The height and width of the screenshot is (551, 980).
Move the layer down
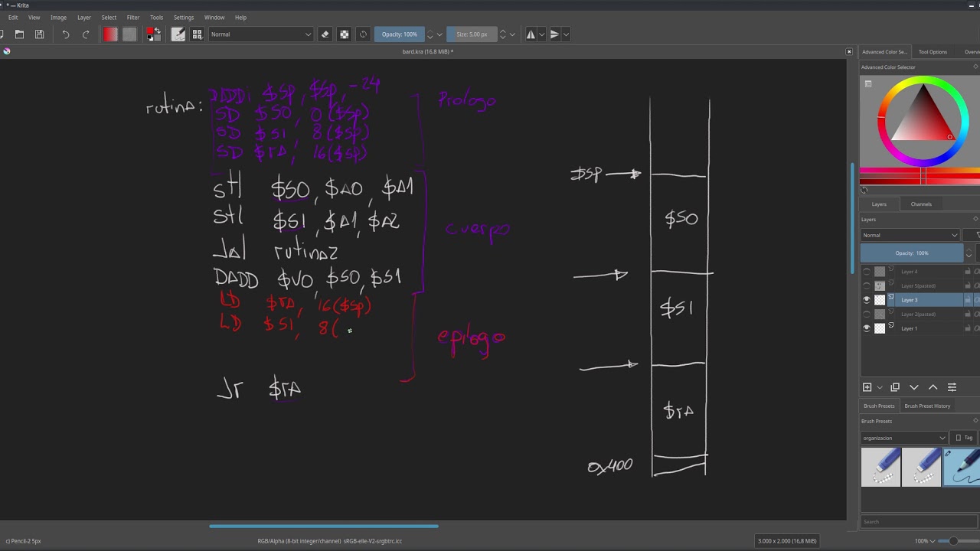click(914, 387)
